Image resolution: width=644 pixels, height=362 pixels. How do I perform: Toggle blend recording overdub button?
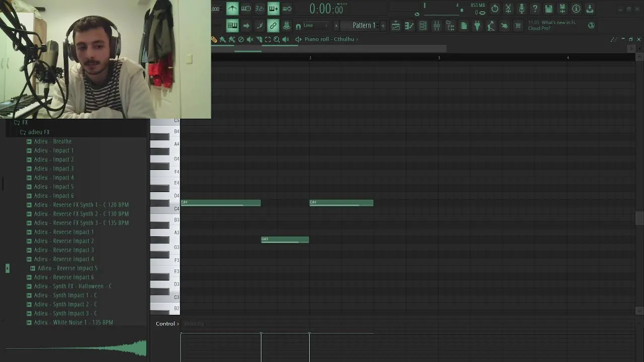coord(273,9)
